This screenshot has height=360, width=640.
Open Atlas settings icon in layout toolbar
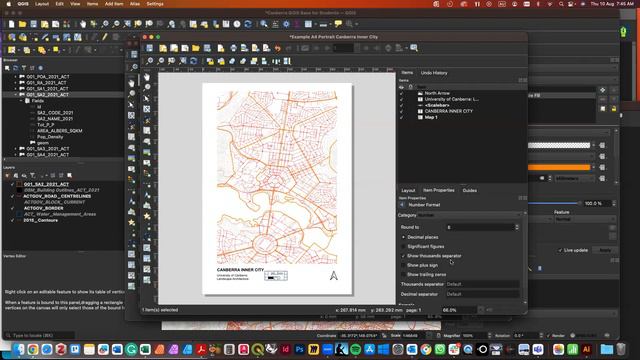[414, 48]
